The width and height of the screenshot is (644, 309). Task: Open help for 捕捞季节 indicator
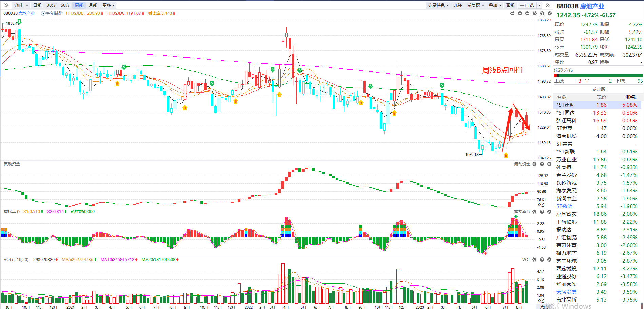click(542, 212)
